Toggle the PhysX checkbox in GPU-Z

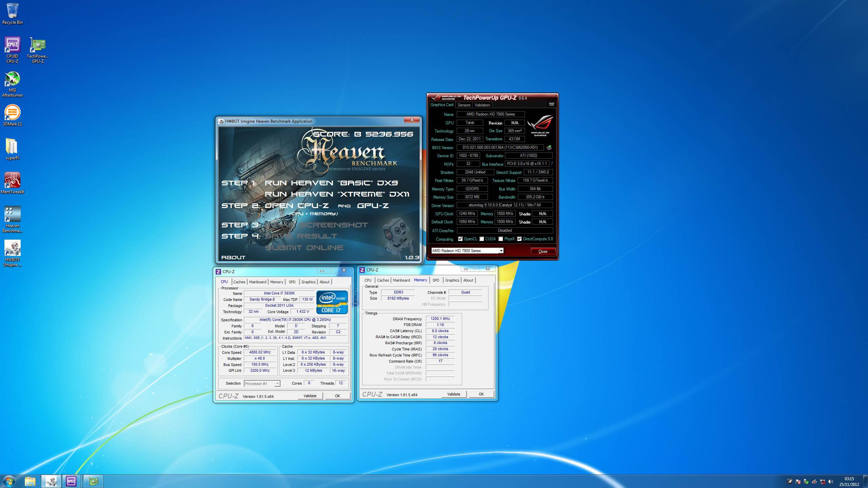point(500,239)
